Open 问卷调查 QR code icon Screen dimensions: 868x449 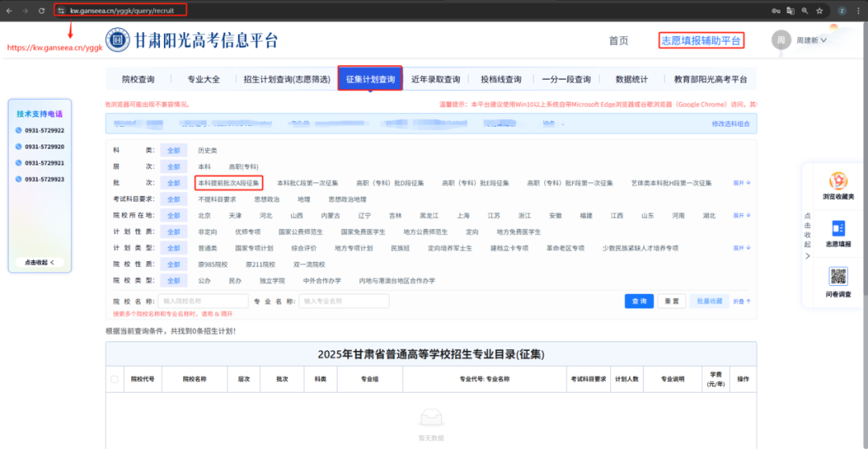coord(838,276)
